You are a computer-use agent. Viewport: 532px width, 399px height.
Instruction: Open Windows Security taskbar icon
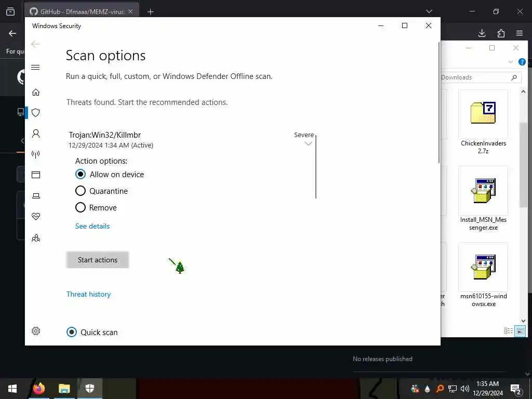click(x=89, y=389)
